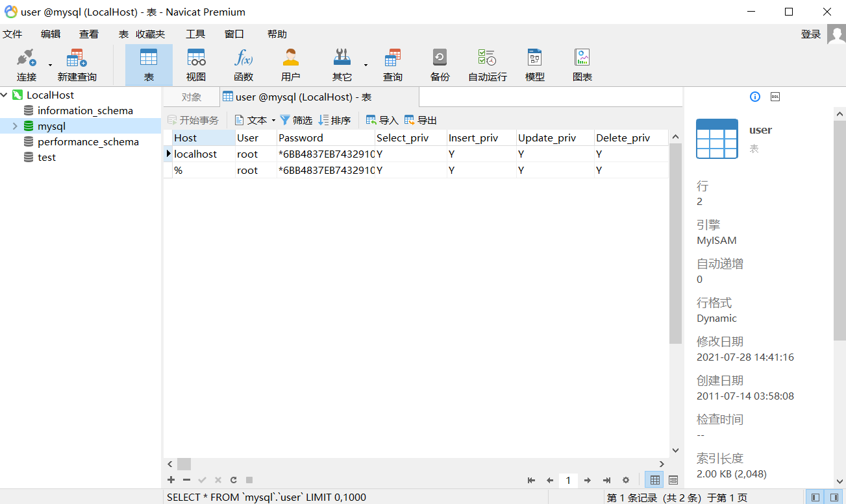Viewport: 846px width, 504px height.
Task: Click the user avatar icon next to 登录
Action: click(x=836, y=34)
